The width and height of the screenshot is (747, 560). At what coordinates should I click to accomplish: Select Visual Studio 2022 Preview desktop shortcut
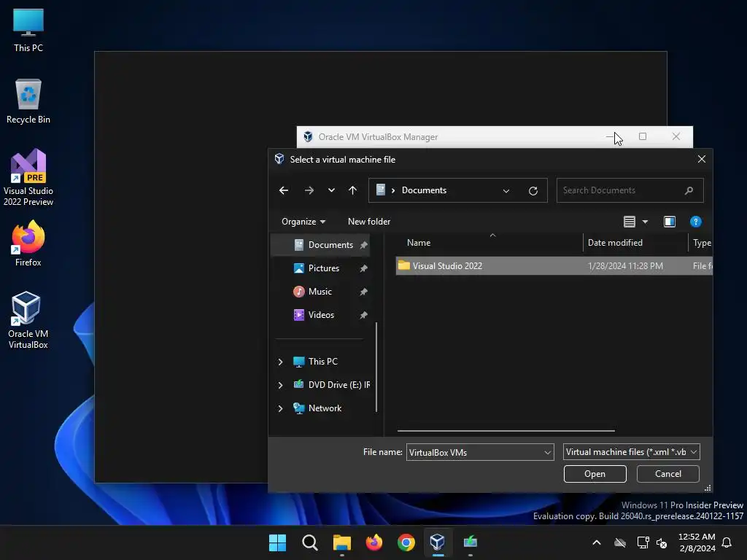coord(28,178)
